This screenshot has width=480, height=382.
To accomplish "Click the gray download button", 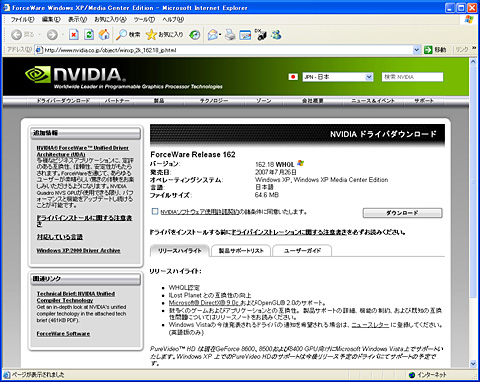I will tap(402, 213).
